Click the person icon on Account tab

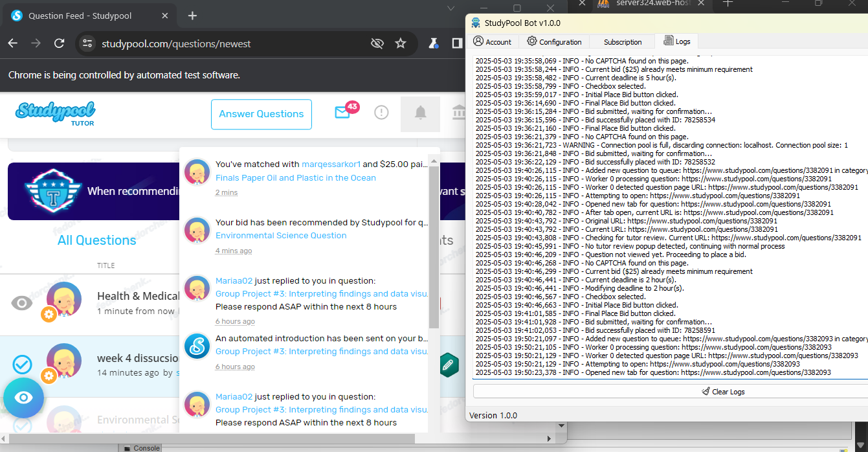click(x=478, y=41)
